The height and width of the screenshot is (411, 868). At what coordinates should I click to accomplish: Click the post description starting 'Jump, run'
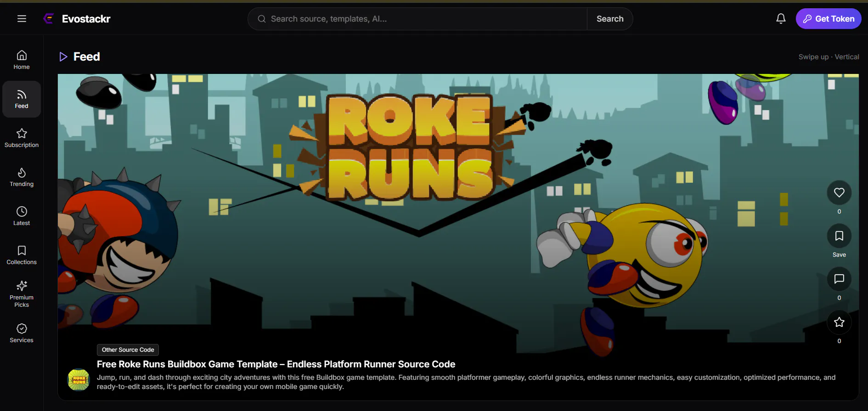pyautogui.click(x=466, y=382)
